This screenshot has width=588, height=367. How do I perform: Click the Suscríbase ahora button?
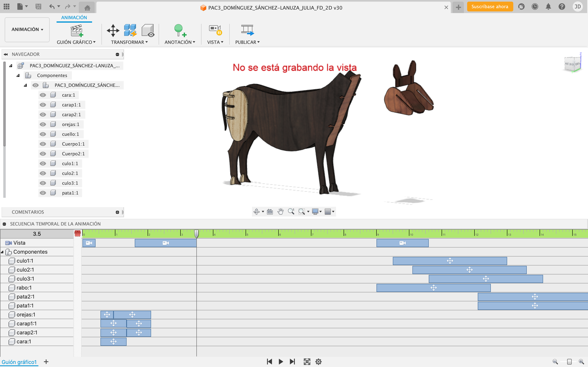pyautogui.click(x=490, y=7)
